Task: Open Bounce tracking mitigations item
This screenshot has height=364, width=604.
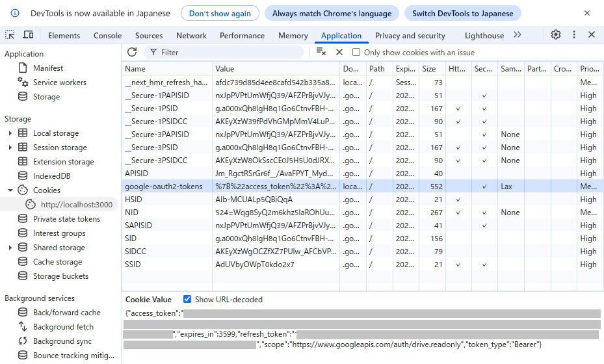Action: tap(73, 356)
